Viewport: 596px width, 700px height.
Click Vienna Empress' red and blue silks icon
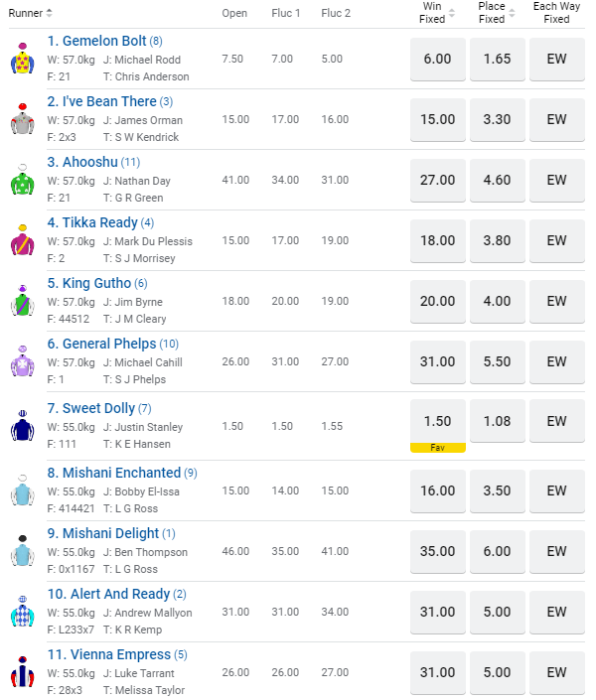tap(22, 673)
